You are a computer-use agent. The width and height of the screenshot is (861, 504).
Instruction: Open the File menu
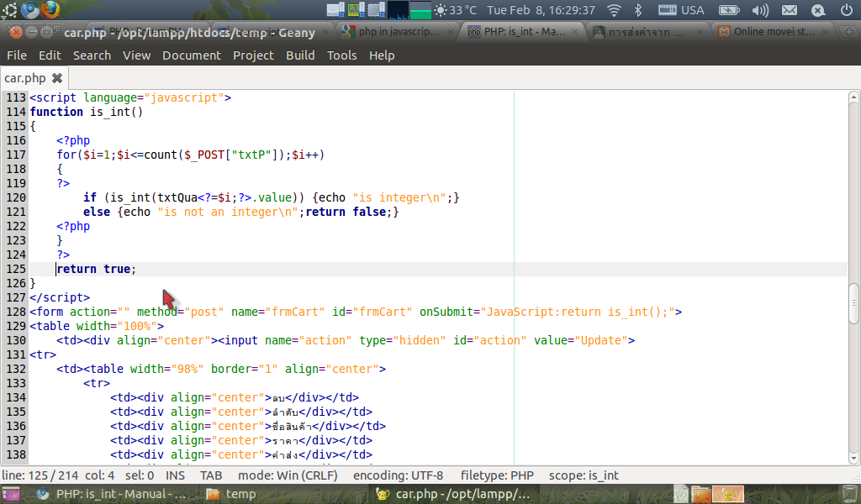[17, 55]
